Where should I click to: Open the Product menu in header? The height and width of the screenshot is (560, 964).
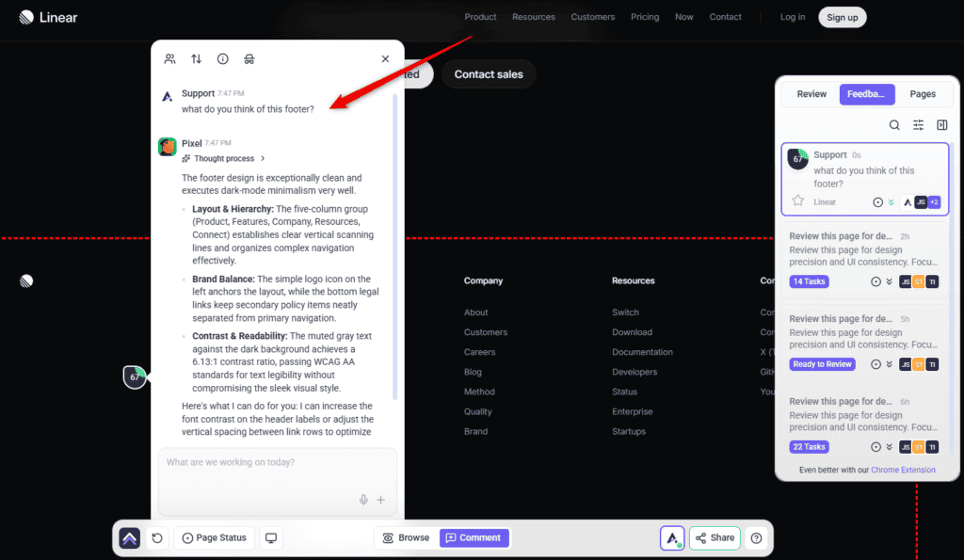point(480,17)
